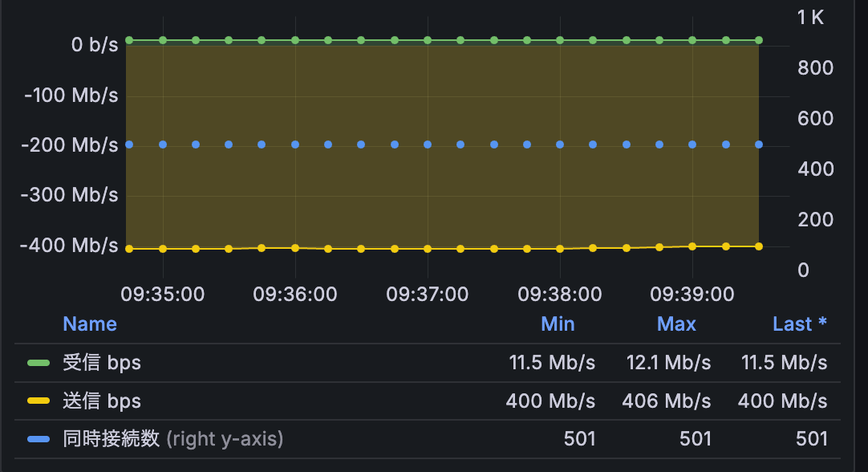Viewport: 868px width, 472px height.
Task: Toggle visibility of the 受信 bps series
Action: point(102,363)
